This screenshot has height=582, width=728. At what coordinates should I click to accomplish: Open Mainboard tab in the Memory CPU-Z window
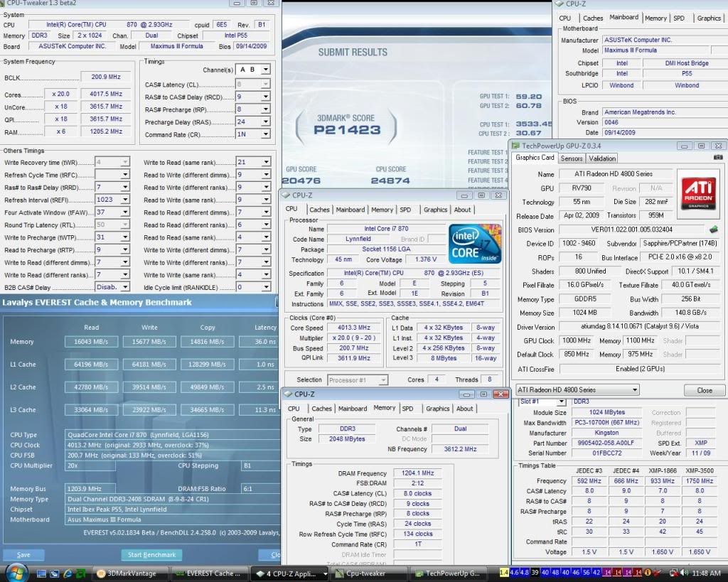point(353,409)
